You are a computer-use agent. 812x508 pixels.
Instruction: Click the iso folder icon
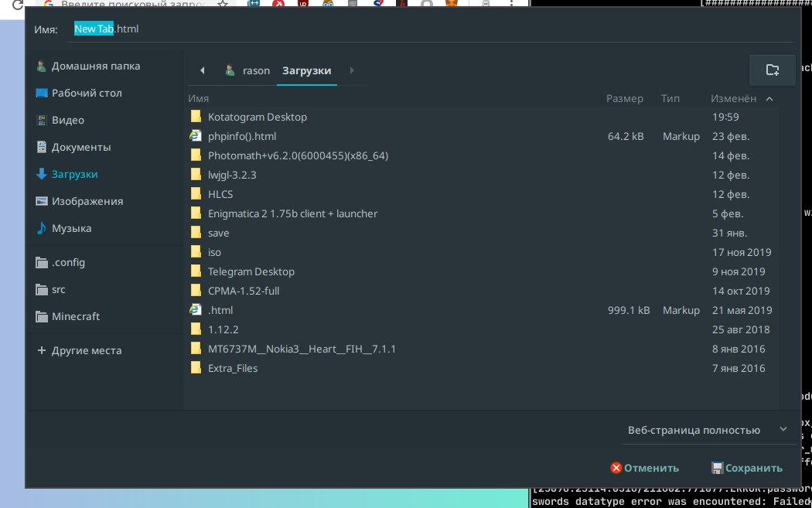click(196, 251)
